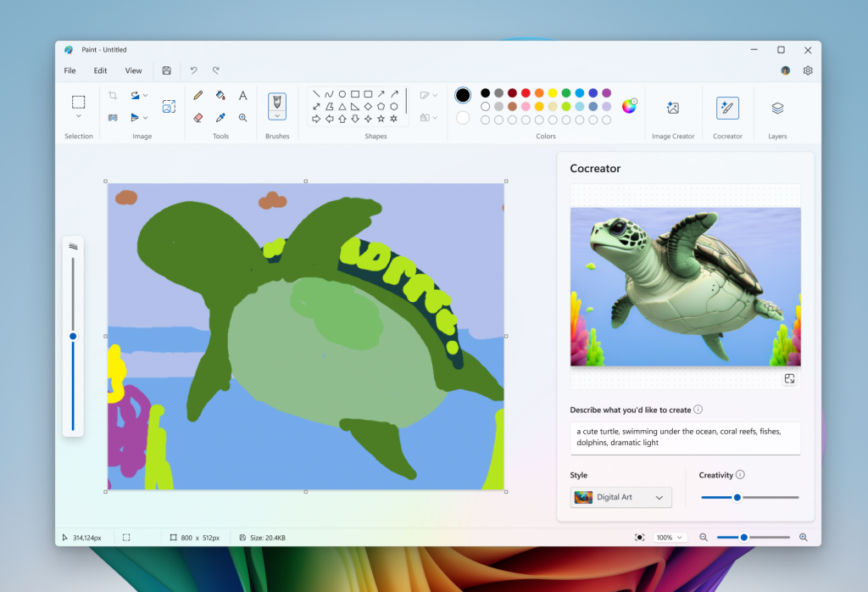This screenshot has height=592, width=868.
Task: Insert a Text box with the Text tool
Action: (x=243, y=94)
